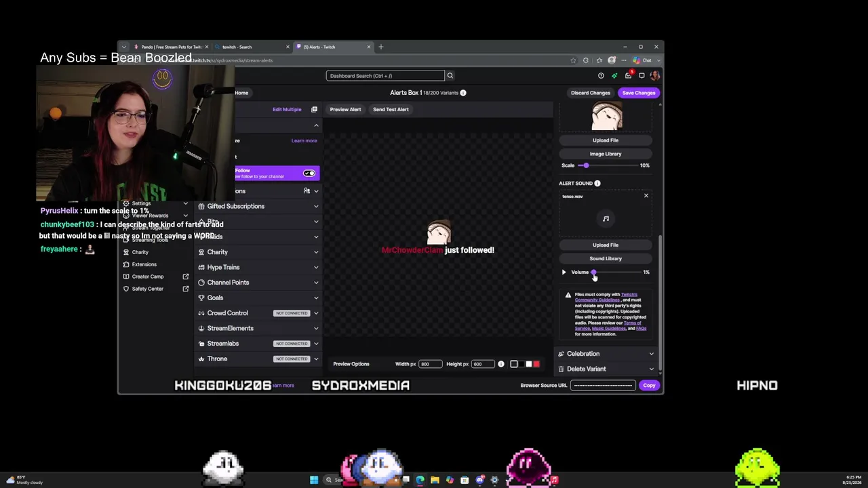
Task: Open the profile avatar menu
Action: pyautogui.click(x=654, y=76)
